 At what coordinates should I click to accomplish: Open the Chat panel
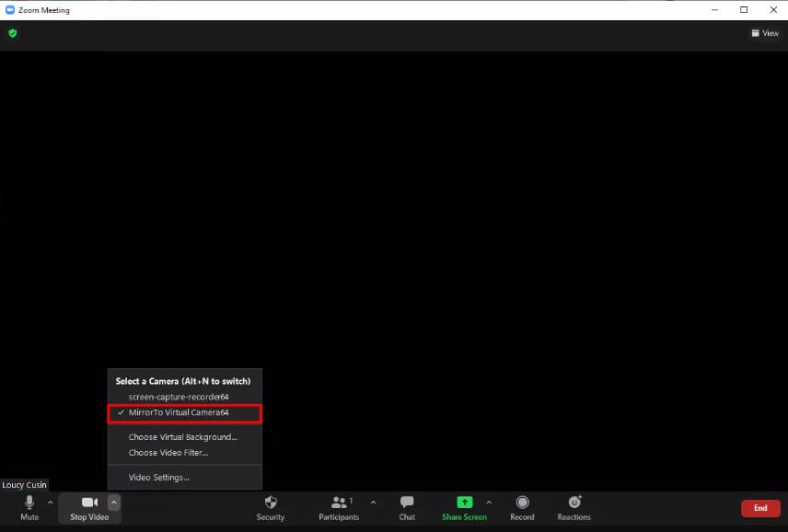coord(407,508)
